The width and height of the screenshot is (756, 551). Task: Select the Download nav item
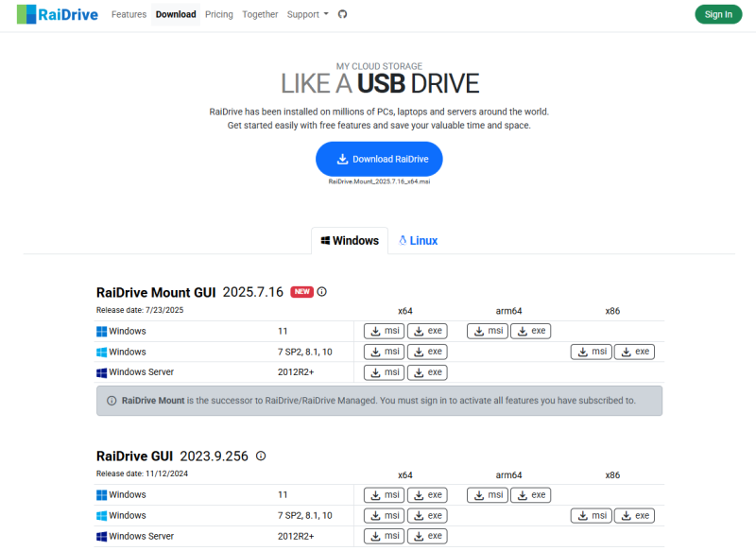pos(176,14)
